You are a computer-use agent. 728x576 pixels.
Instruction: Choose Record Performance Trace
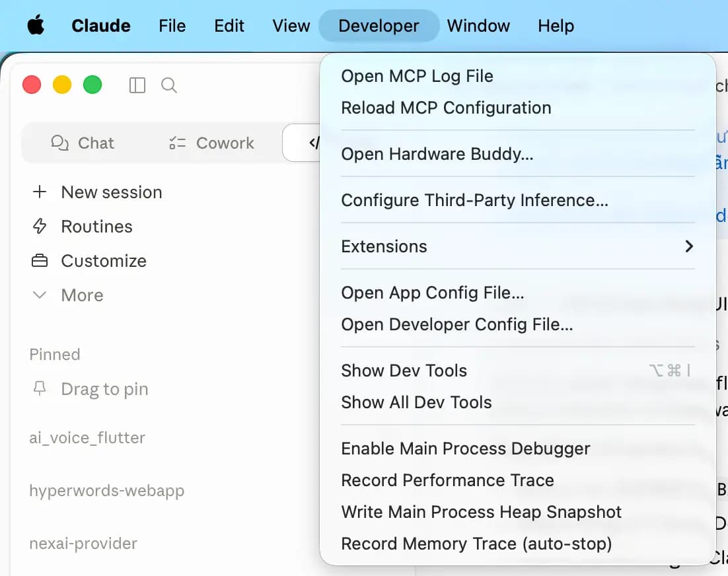pos(518,480)
